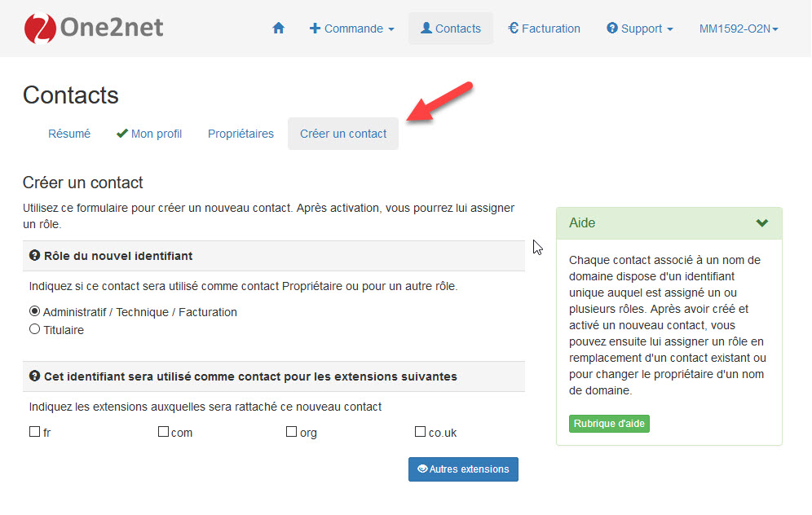Expand the Support dropdown menu
Viewport: 812px width, 515px height.
(x=639, y=29)
